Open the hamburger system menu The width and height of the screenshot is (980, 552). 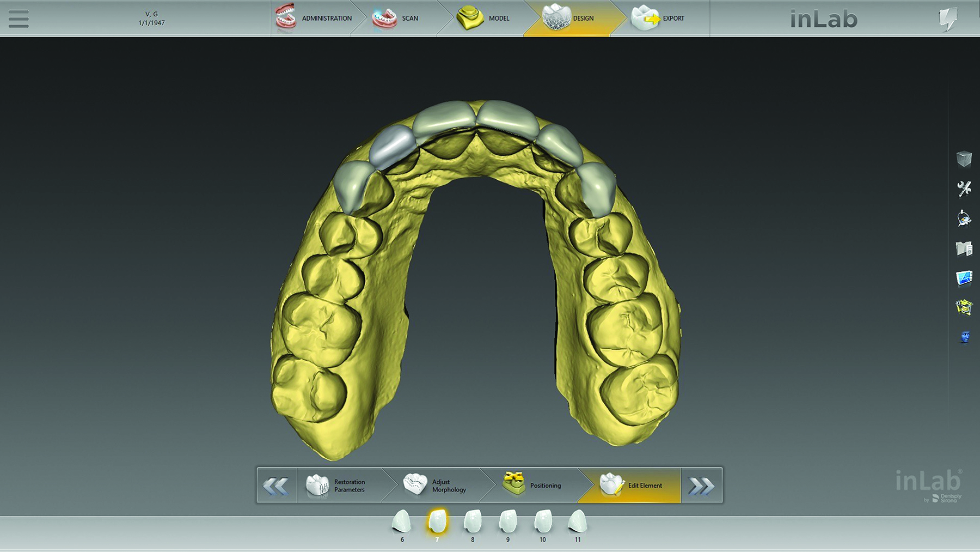coord(19,19)
